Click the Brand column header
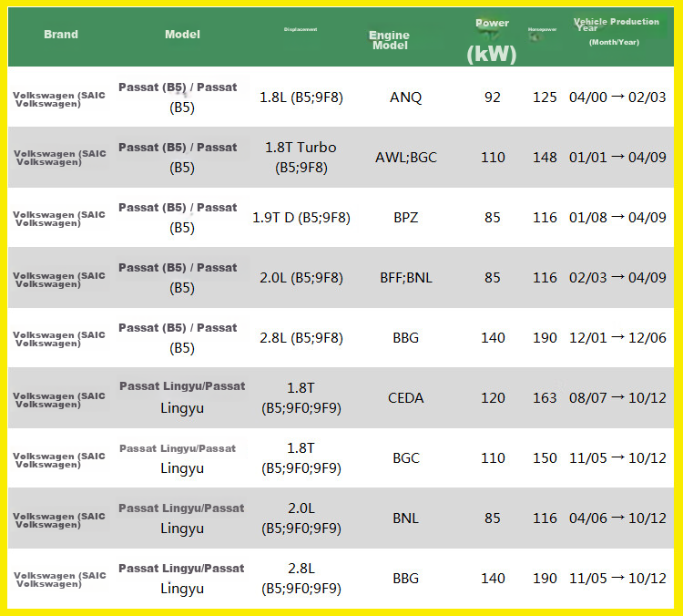Screen dimensions: 683x616 click(x=61, y=35)
